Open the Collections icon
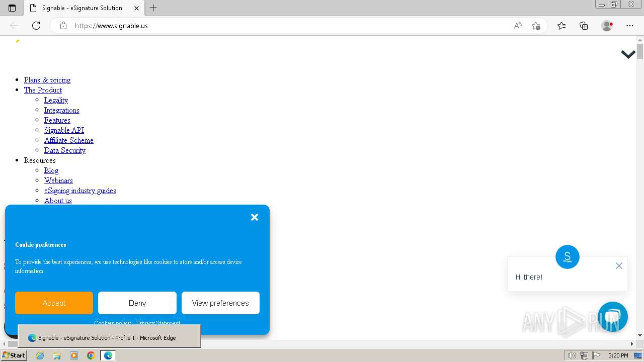The image size is (644, 362). click(x=584, y=26)
